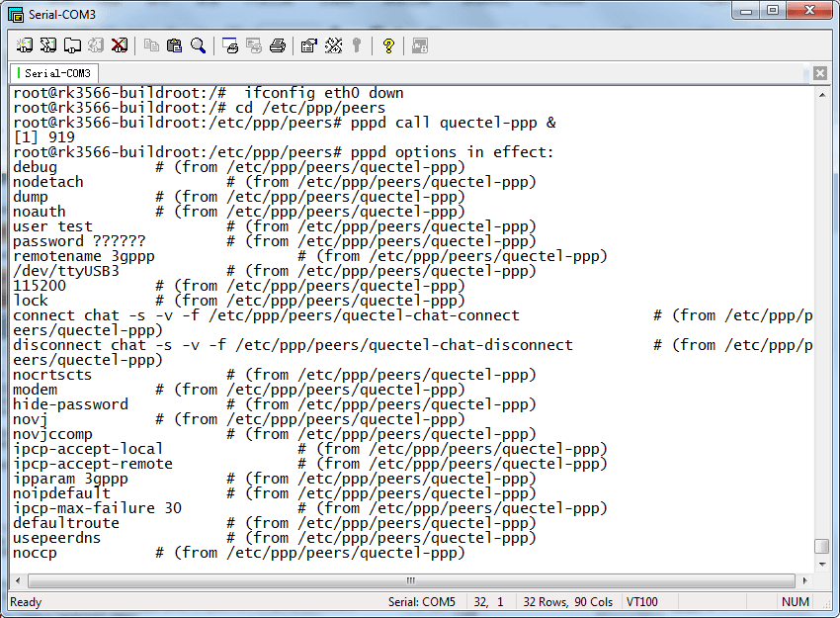Open Find with the magnifier icon

tap(199, 44)
